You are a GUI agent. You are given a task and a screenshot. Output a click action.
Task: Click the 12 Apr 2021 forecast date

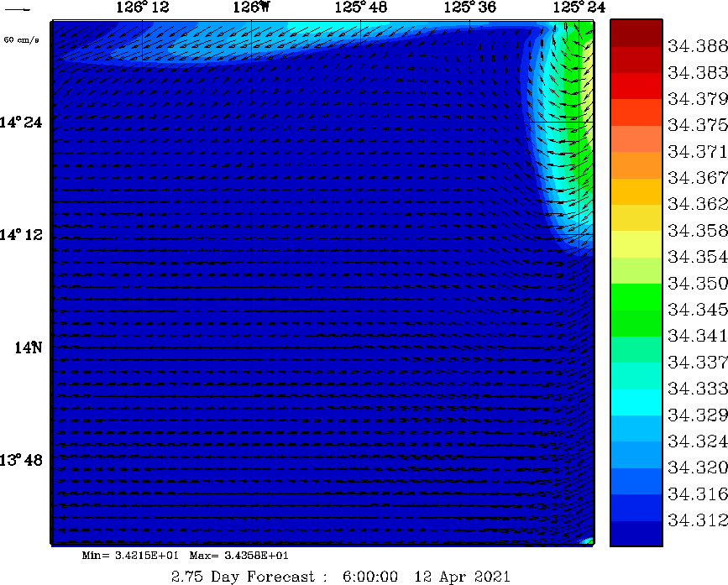(462, 577)
